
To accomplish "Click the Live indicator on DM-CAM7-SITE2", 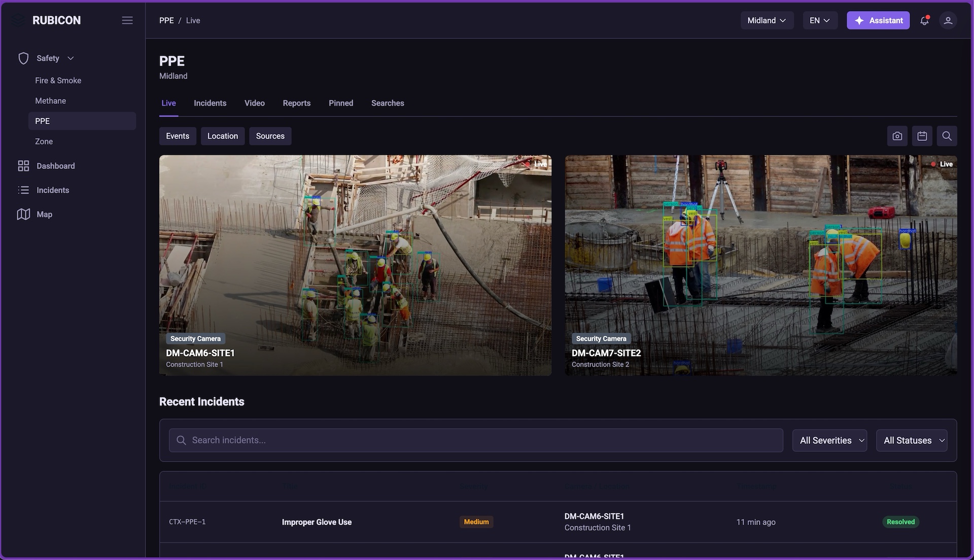I will tap(942, 164).
